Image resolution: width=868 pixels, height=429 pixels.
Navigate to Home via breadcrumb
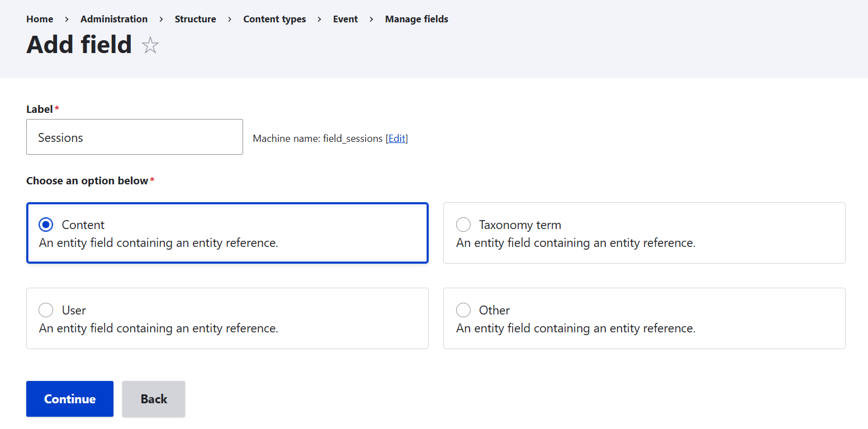[x=40, y=18]
